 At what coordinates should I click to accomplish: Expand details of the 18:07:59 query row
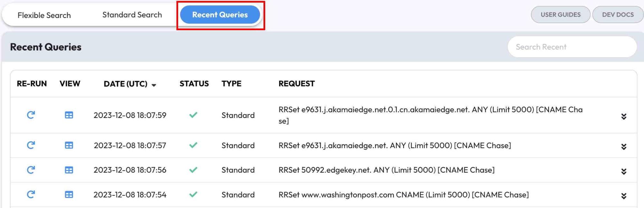[624, 116]
